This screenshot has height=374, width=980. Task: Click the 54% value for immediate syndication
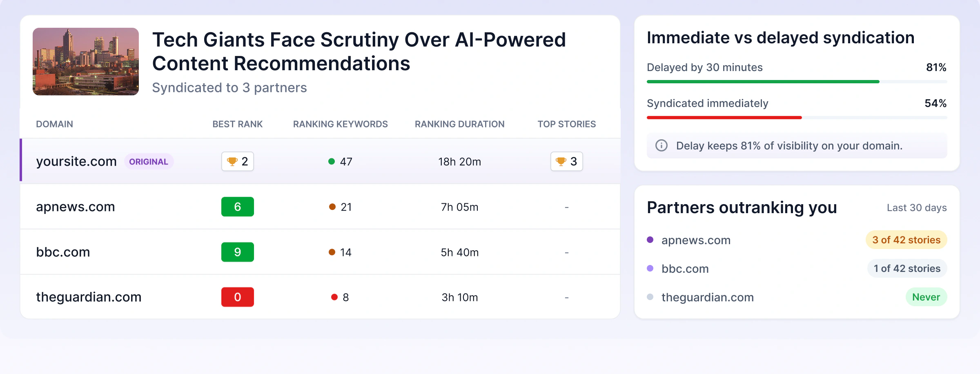pos(935,103)
